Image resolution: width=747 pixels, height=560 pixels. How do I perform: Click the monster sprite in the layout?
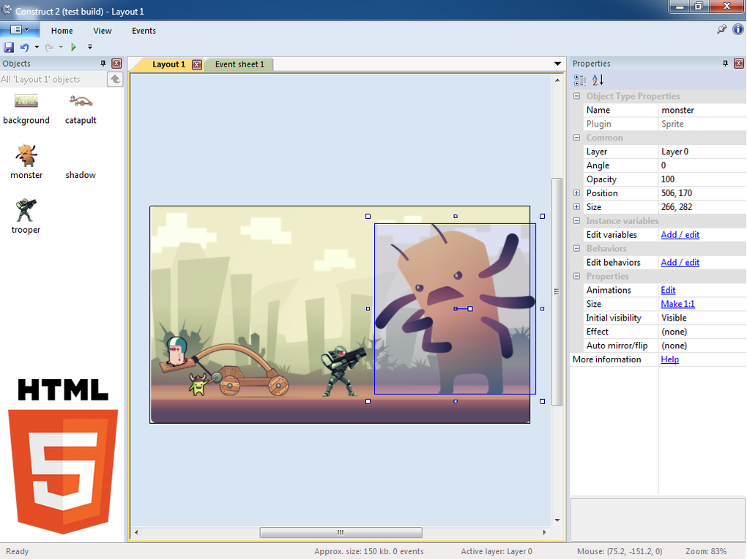(x=455, y=309)
